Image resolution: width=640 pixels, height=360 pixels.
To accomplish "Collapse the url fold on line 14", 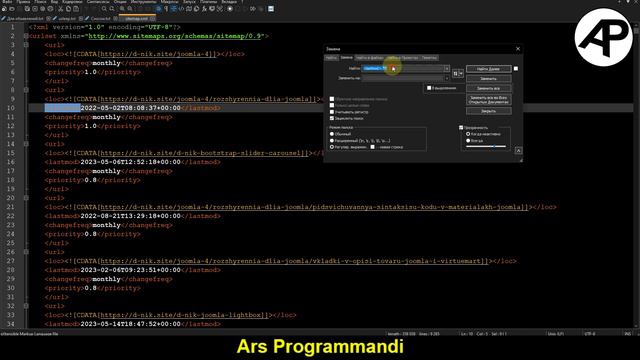I will pos(26,144).
